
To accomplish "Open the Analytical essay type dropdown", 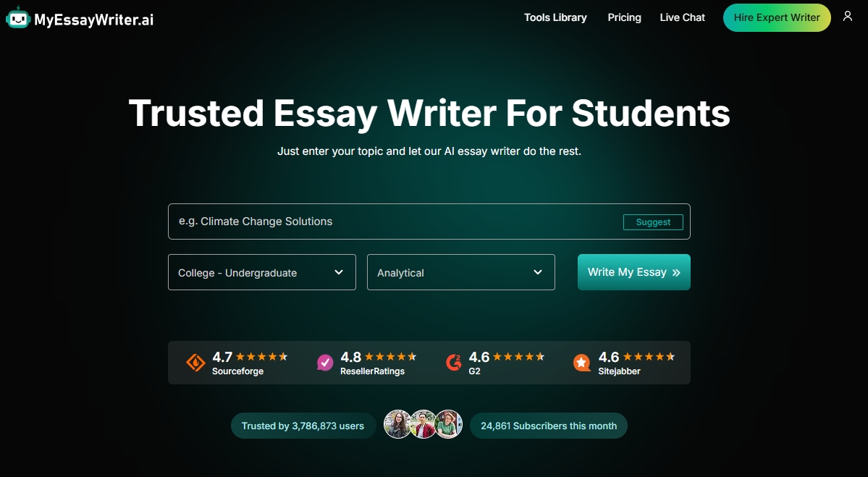I will (x=460, y=272).
